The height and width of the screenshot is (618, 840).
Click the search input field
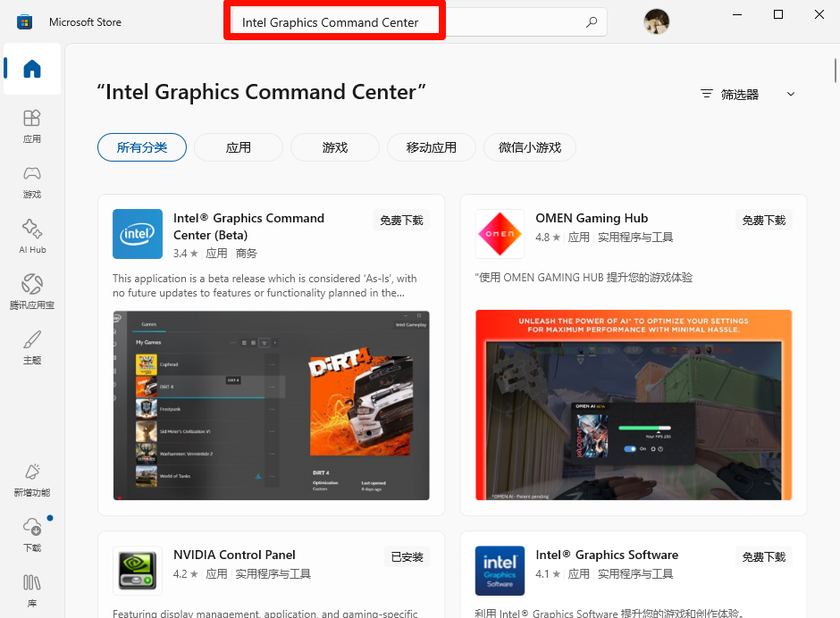point(419,22)
